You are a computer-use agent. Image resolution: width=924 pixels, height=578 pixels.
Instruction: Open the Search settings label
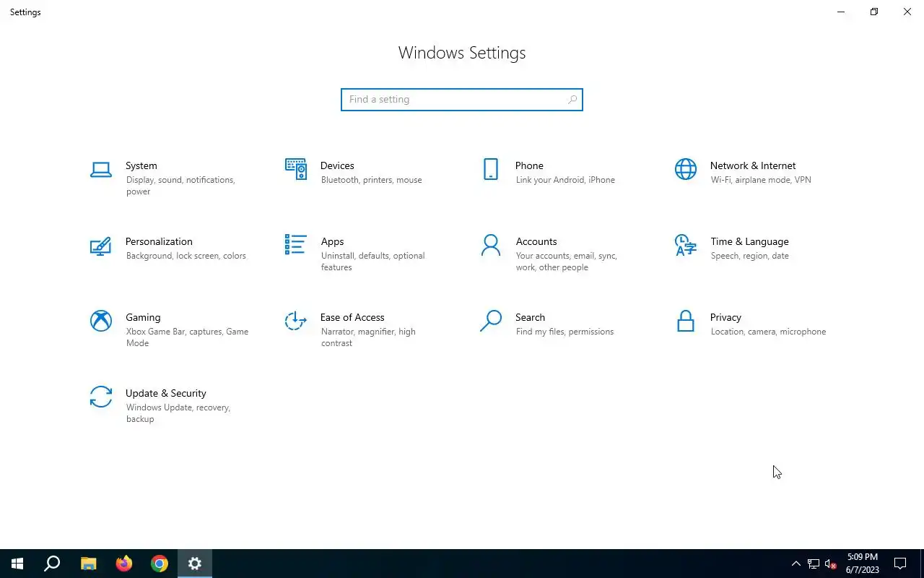tap(530, 317)
